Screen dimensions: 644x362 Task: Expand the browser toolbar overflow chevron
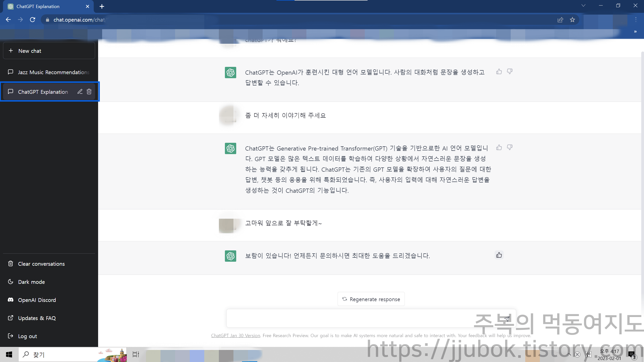[x=635, y=31]
